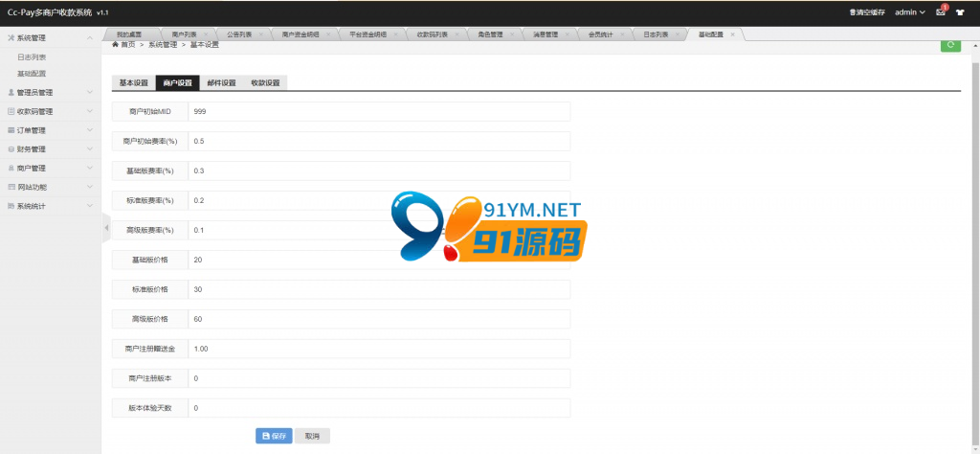Expand 商户管理 via its chevron
The width and height of the screenshot is (980, 454).
point(90,169)
